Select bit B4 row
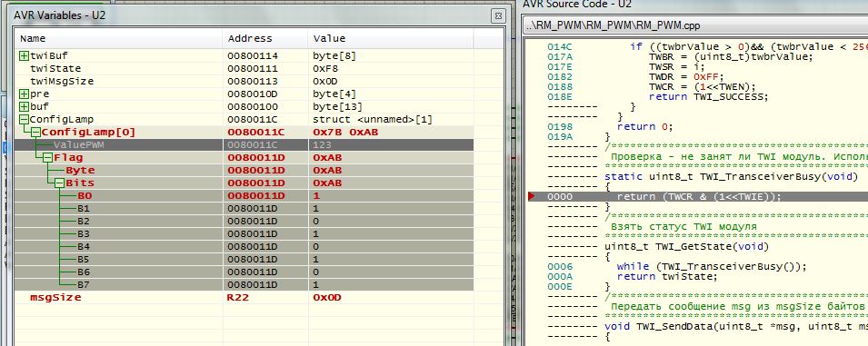The width and height of the screenshot is (868, 346). click(244, 246)
